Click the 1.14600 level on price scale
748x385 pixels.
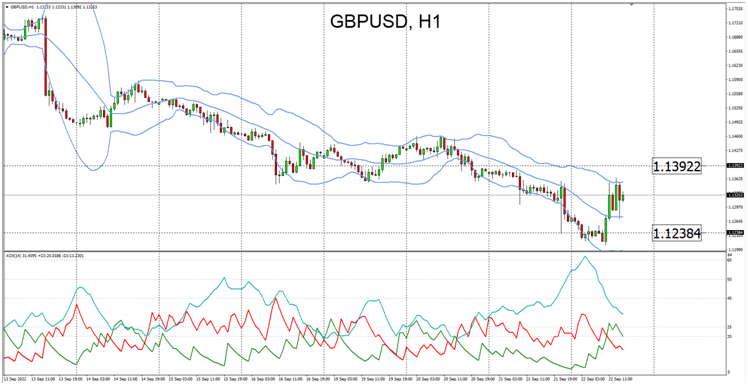735,136
